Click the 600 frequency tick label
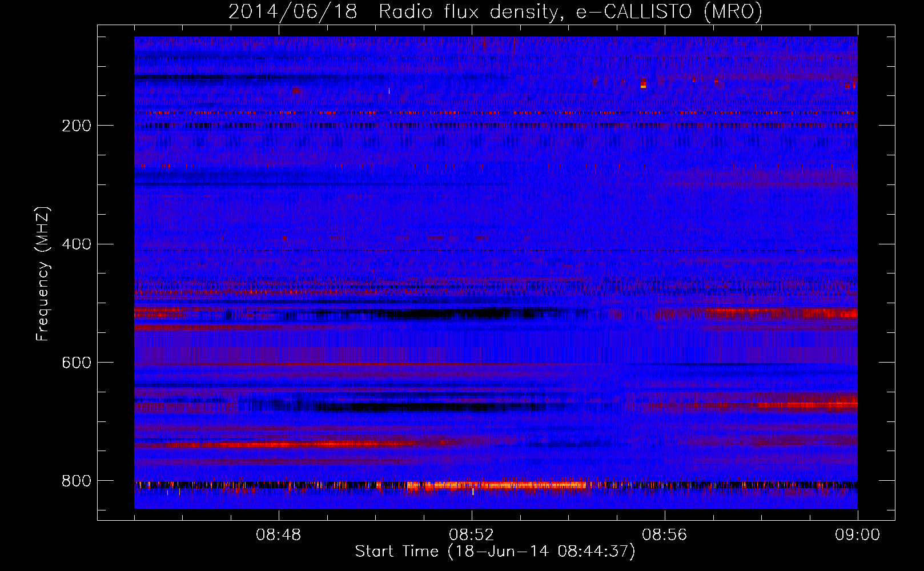This screenshot has height=571, width=924. [x=77, y=363]
